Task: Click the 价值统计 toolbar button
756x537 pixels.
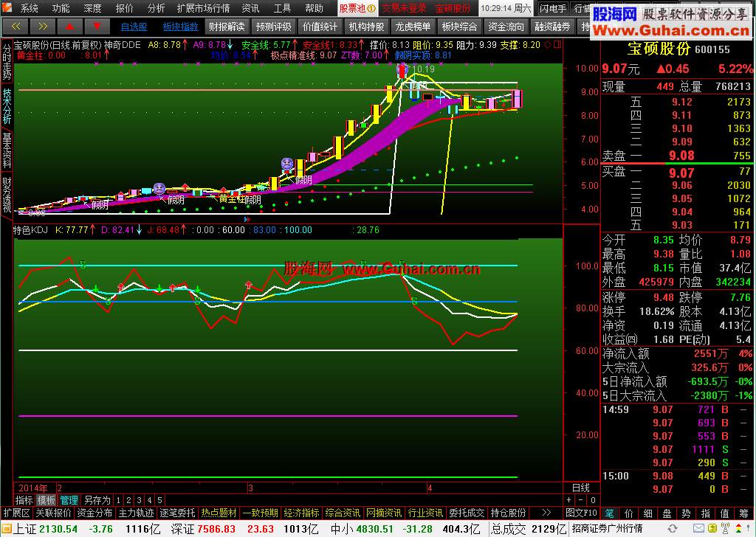Action: [320, 27]
